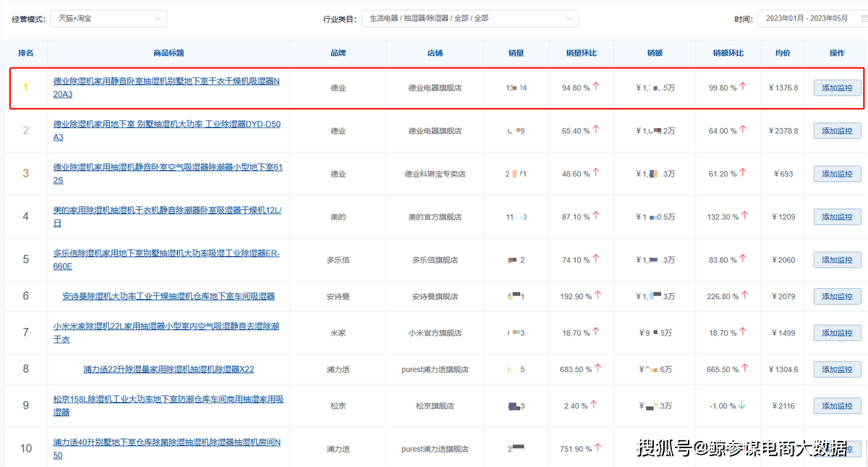Click the 销量 column header
Viewport: 868px width, 467px height.
tap(516, 53)
